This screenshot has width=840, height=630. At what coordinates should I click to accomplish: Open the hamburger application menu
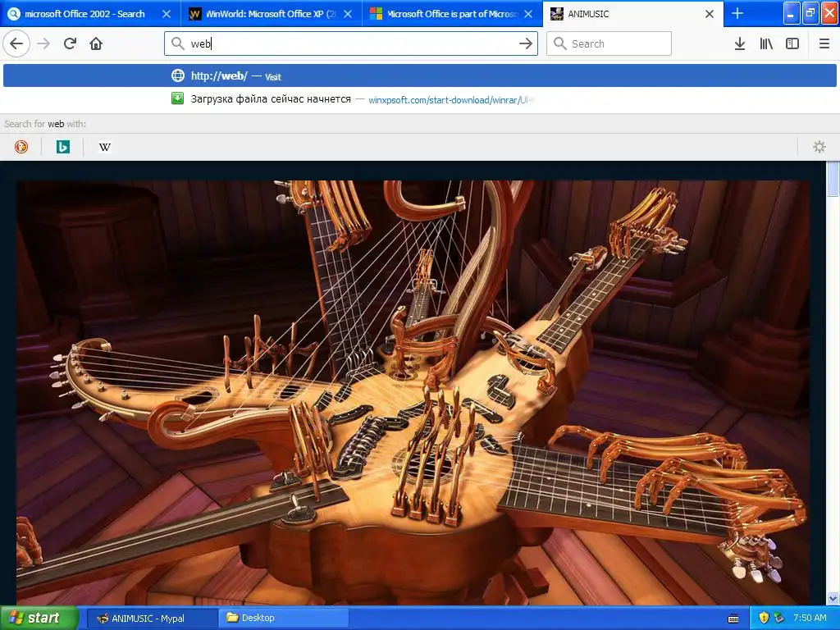824,43
